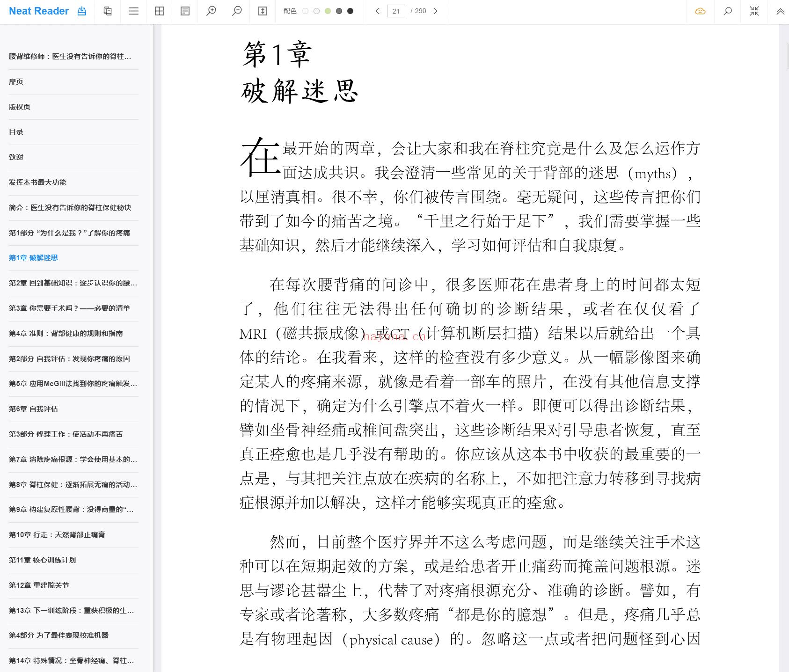
Task: Click the page number input field
Action: (396, 11)
